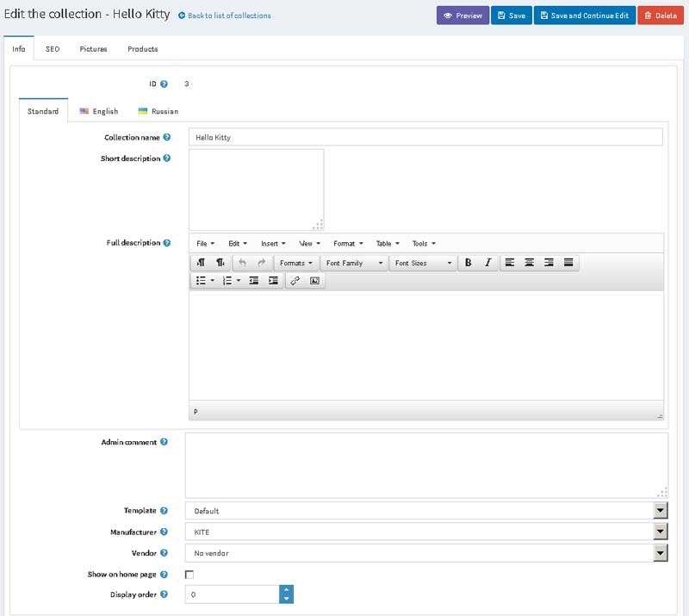Center-align the editor text
This screenshot has width=689, height=616.
coord(529,263)
